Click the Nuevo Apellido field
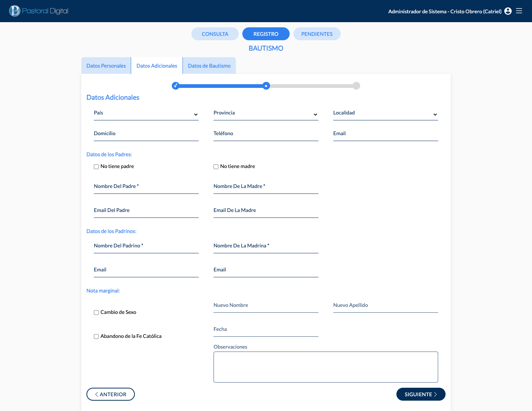This screenshot has height=411, width=532. click(386, 306)
